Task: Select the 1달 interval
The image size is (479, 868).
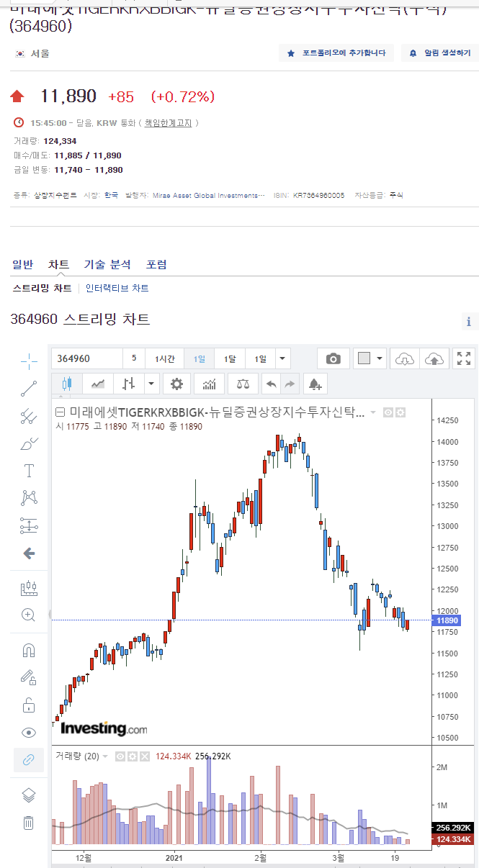Action: (x=230, y=358)
